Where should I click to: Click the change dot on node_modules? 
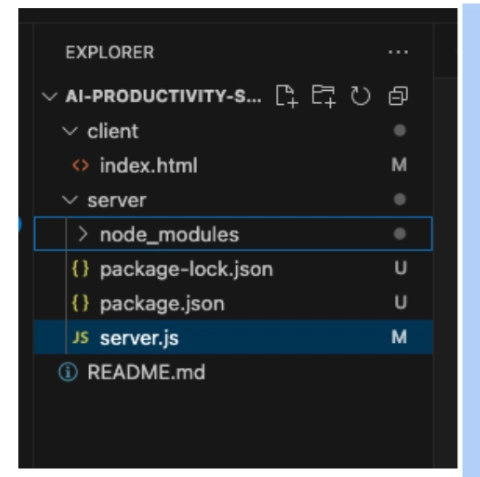pos(400,234)
